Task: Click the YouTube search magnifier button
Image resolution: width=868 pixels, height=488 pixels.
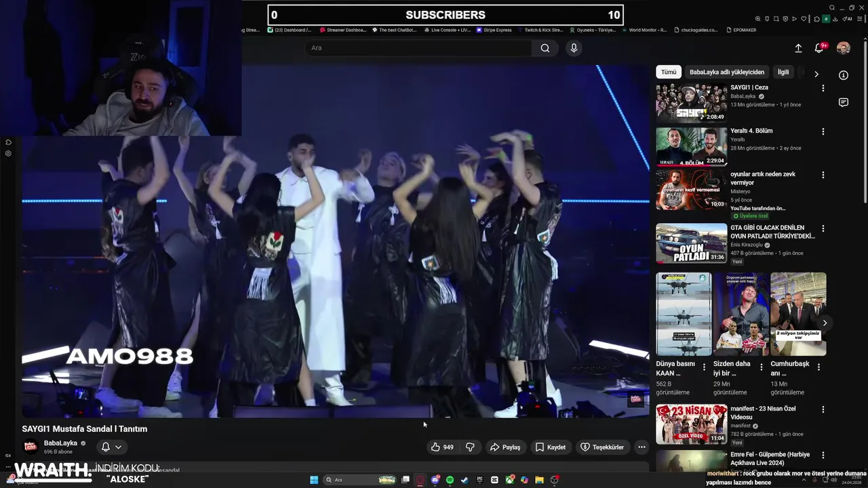Action: [x=545, y=48]
